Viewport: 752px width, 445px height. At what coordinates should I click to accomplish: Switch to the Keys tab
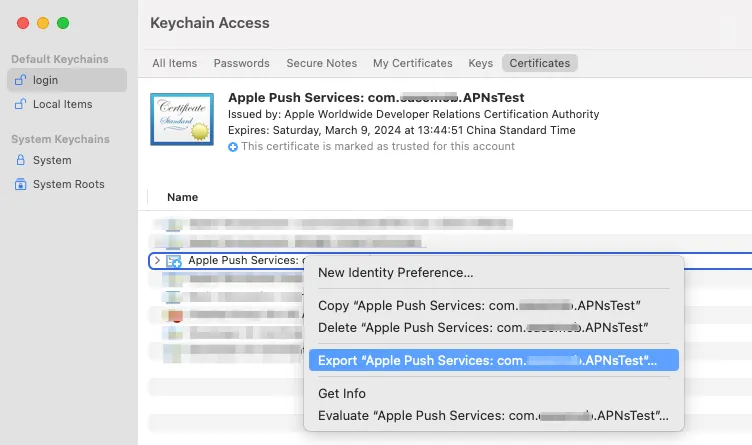click(481, 63)
